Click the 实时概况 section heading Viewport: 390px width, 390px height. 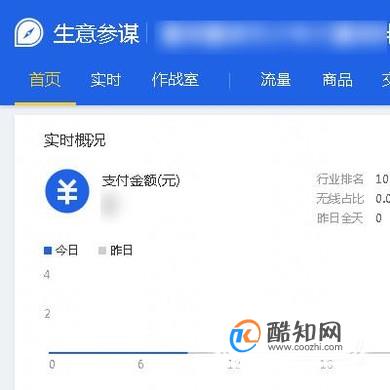75,140
